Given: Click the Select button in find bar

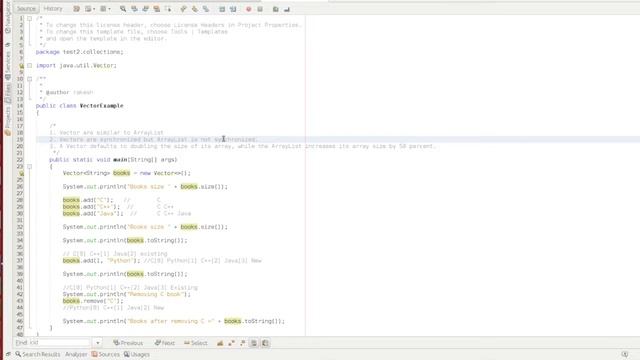Looking at the screenshot, I should pyautogui.click(x=196, y=343).
